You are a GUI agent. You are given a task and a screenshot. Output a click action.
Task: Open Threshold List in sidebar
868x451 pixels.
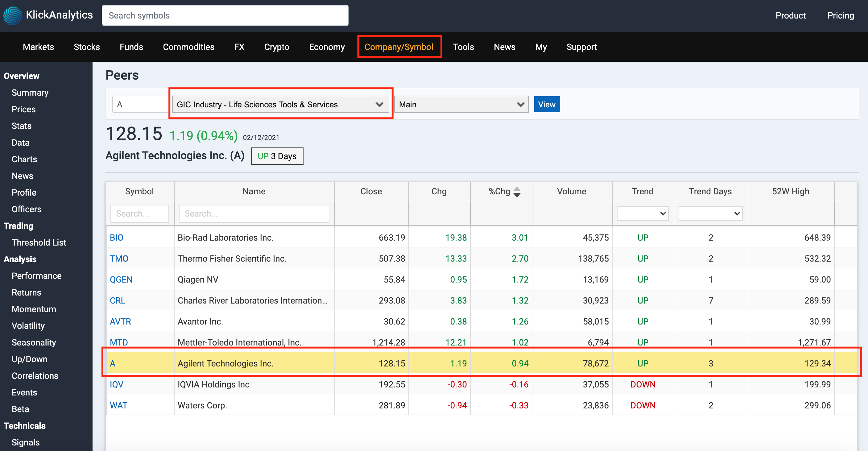[39, 243]
